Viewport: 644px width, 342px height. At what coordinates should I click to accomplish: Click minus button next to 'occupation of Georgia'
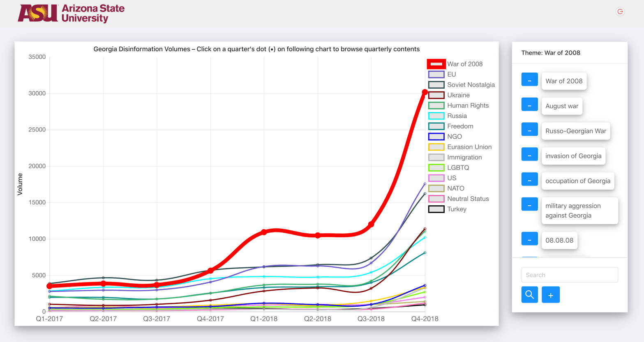529,179
